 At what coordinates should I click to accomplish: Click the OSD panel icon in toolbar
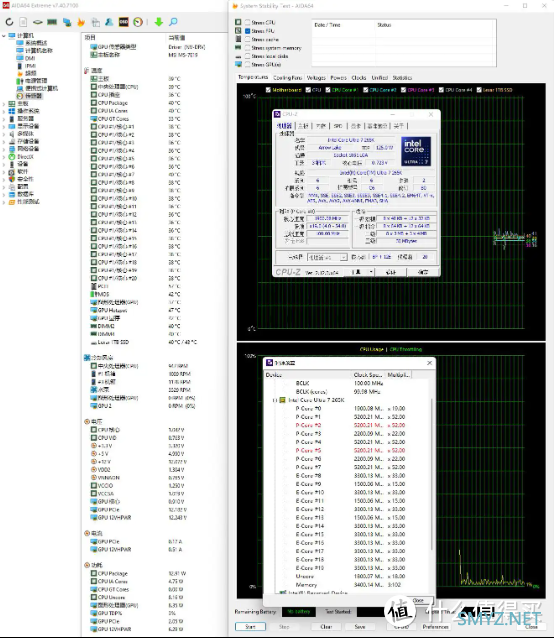pyautogui.click(x=124, y=22)
